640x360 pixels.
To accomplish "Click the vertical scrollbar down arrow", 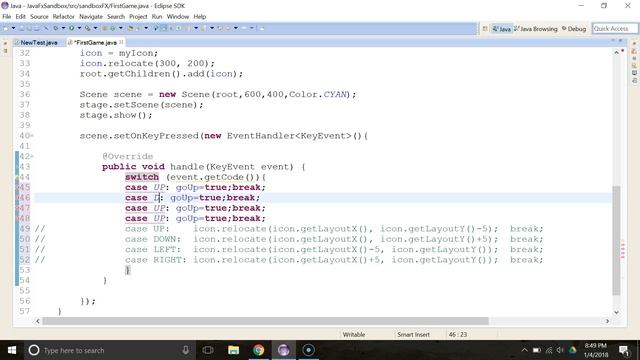I will [x=616, y=312].
